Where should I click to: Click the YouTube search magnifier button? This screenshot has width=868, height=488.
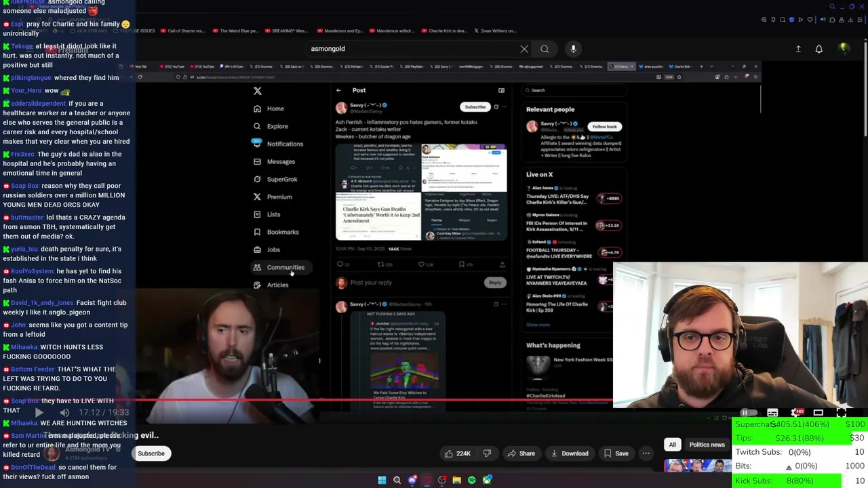(x=545, y=49)
